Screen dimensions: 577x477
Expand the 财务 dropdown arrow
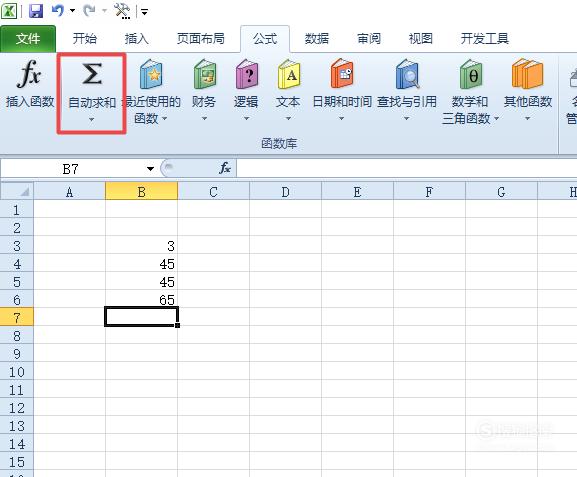point(204,119)
